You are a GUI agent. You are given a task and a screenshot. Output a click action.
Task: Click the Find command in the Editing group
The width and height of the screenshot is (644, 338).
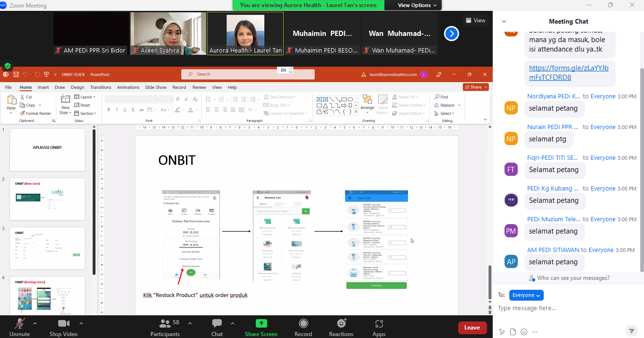click(441, 97)
